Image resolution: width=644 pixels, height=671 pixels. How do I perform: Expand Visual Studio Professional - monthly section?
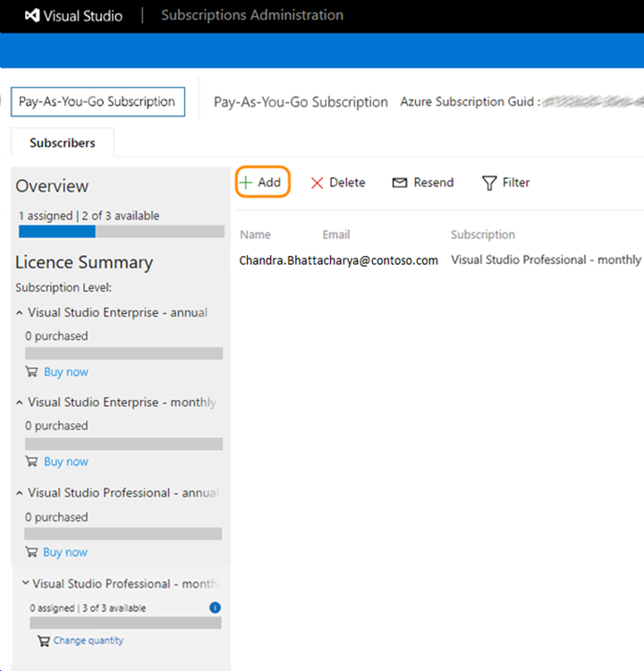pyautogui.click(x=25, y=583)
